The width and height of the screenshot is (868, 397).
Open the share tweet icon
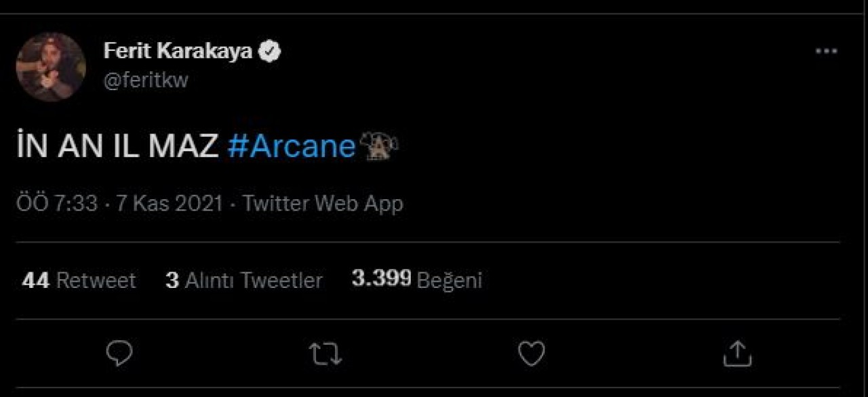click(x=737, y=353)
